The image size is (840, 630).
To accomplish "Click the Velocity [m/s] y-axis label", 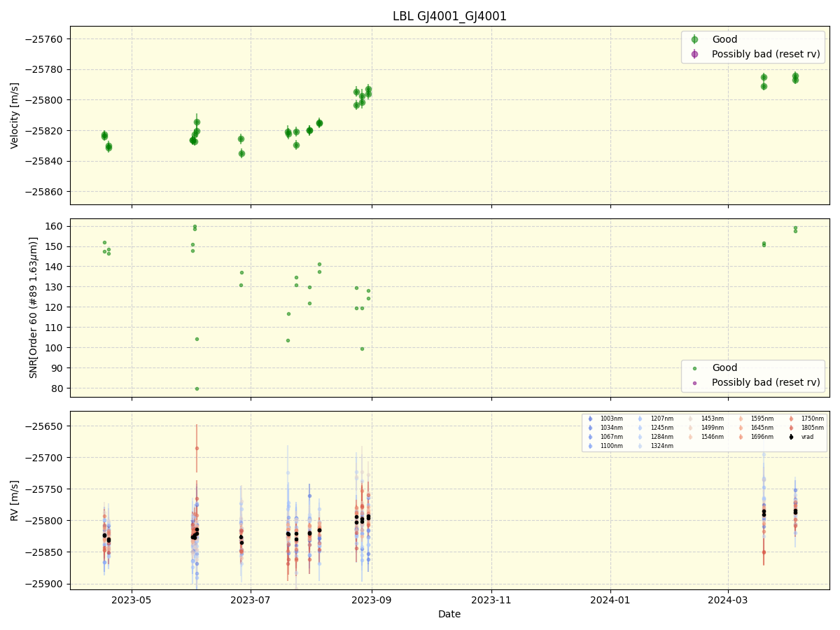I will (15, 115).
